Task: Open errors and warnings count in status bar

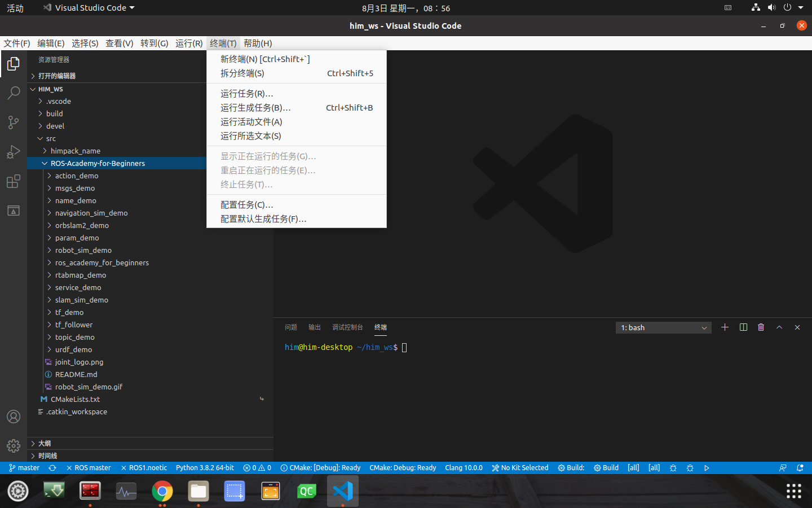Action: click(x=257, y=468)
